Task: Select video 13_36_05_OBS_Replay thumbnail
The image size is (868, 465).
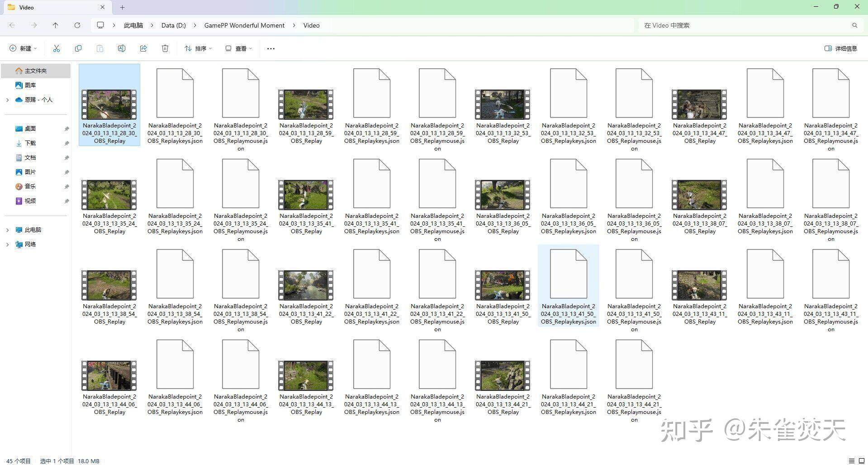Action: [503, 195]
